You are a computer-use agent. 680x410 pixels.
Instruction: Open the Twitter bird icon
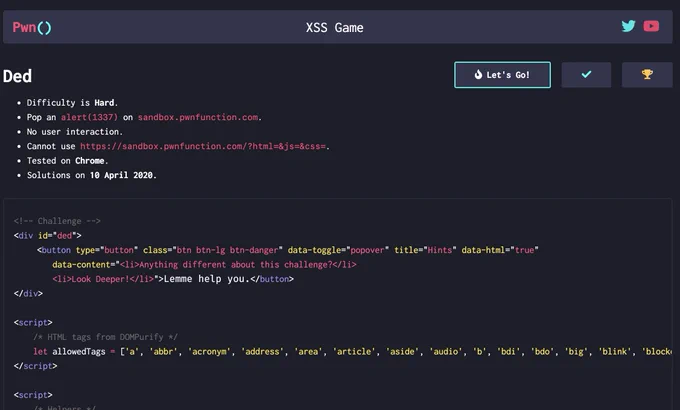click(x=628, y=26)
